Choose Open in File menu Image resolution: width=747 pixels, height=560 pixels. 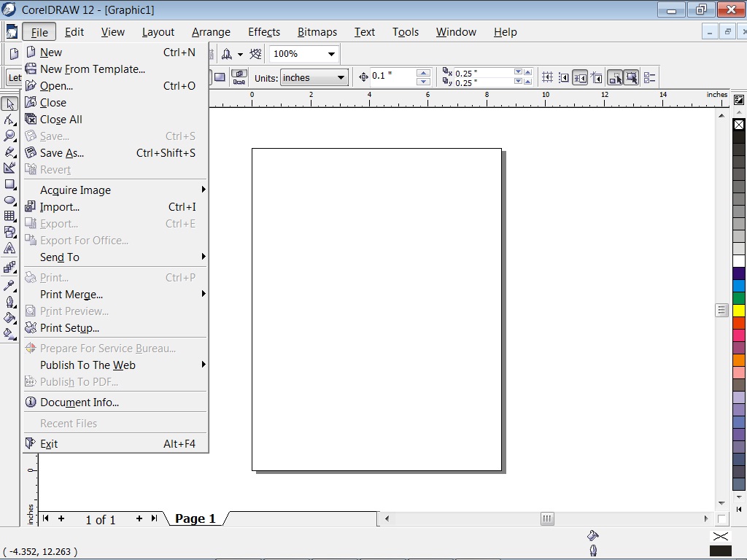[x=115, y=86]
